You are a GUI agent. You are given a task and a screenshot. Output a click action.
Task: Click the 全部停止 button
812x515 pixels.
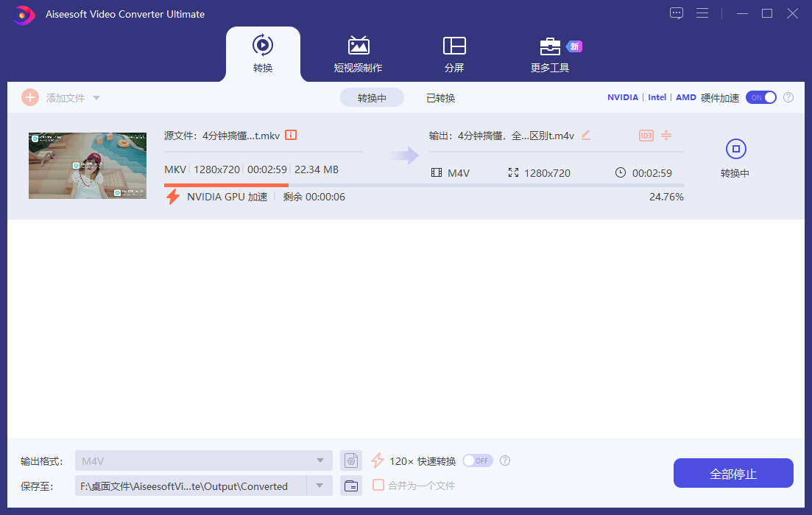pos(732,473)
